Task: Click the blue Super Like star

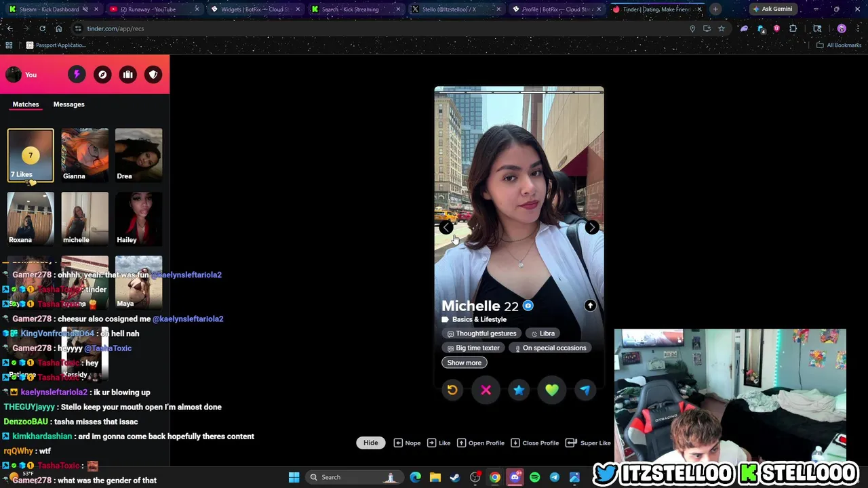Action: point(519,390)
